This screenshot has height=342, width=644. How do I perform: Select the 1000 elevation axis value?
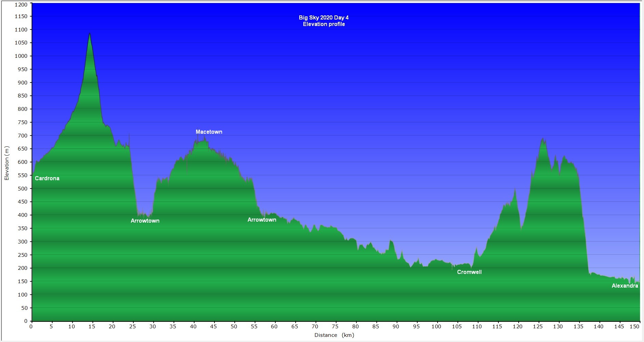(21, 56)
